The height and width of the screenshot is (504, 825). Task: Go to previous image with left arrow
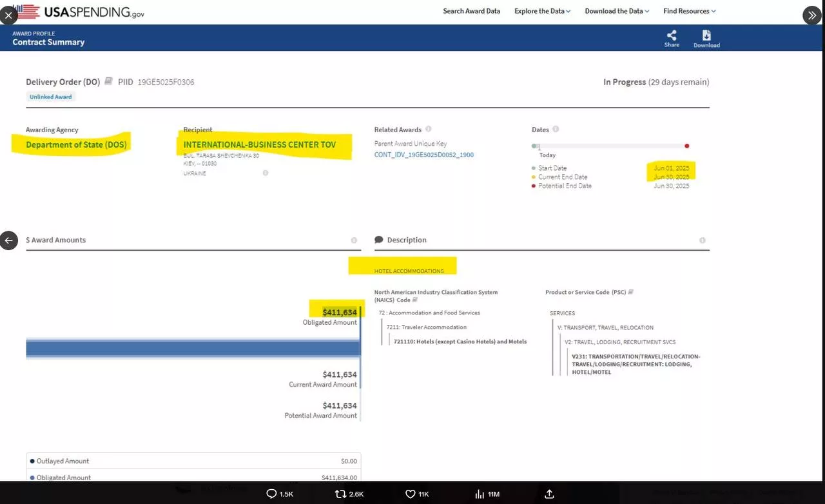pyautogui.click(x=8, y=240)
